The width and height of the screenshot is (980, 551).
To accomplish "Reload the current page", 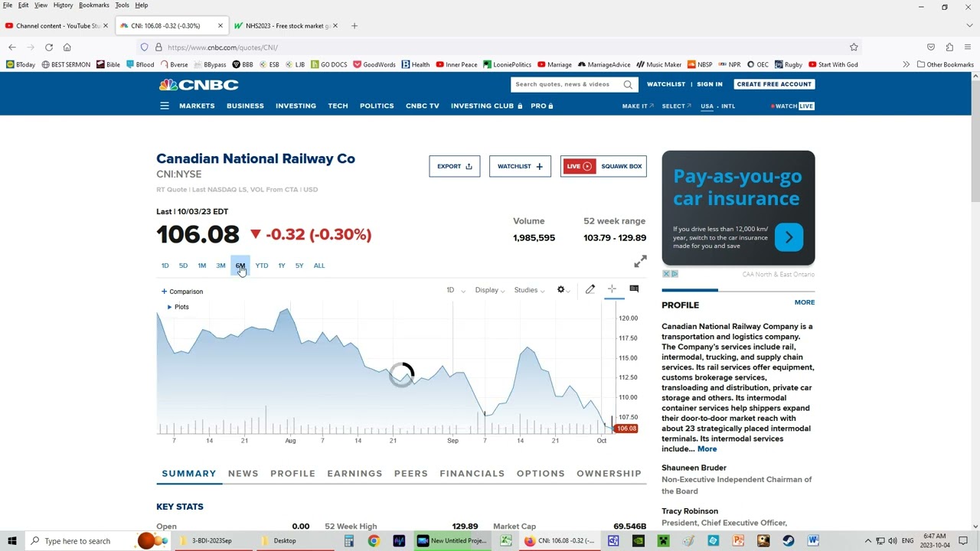I will (x=48, y=47).
